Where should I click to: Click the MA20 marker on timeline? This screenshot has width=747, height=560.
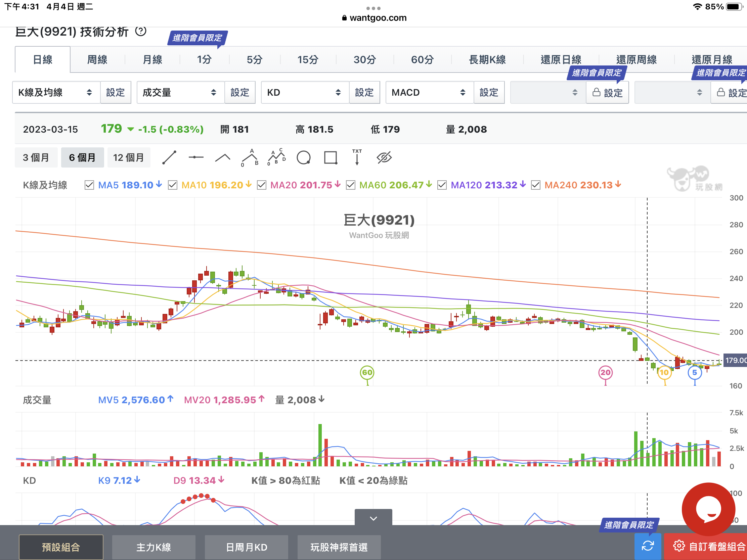click(x=605, y=373)
